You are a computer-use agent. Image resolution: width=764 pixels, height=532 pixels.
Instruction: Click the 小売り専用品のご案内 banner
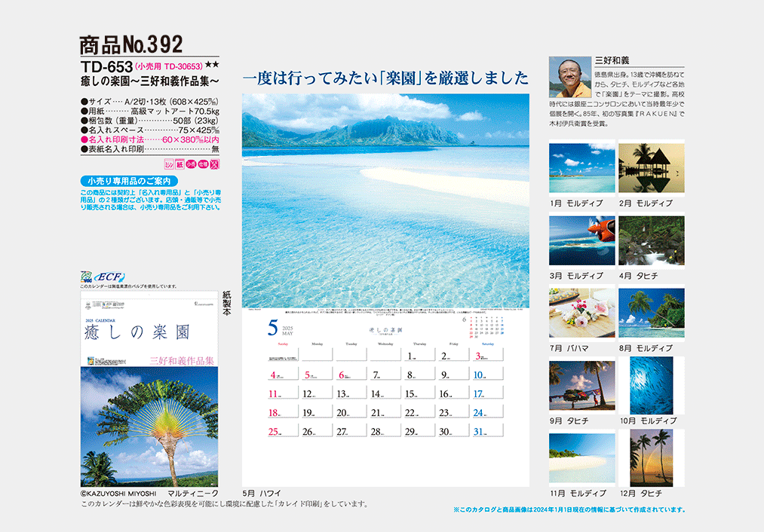coord(128,181)
